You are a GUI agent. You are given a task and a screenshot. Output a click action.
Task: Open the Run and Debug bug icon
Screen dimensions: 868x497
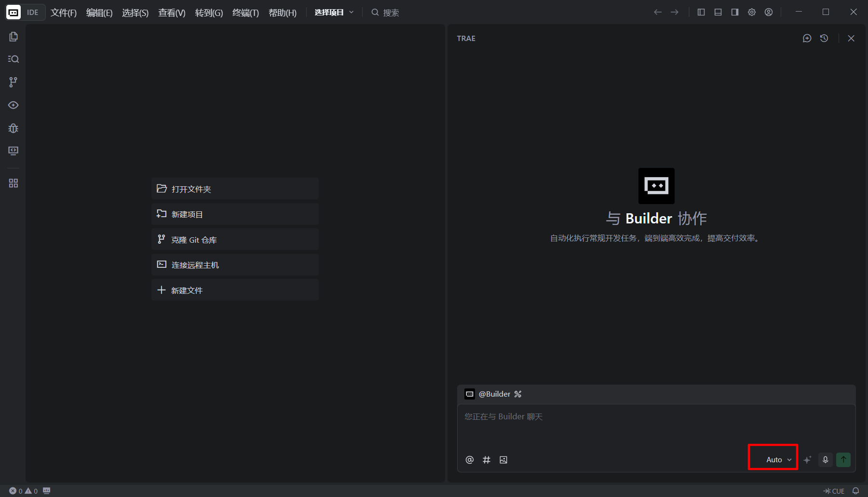[x=14, y=128]
